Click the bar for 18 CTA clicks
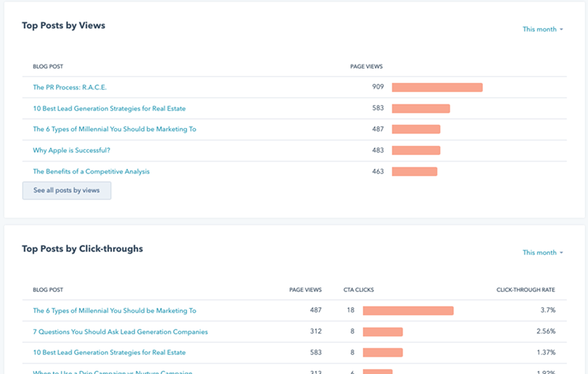The height and width of the screenshot is (374, 588). (408, 310)
